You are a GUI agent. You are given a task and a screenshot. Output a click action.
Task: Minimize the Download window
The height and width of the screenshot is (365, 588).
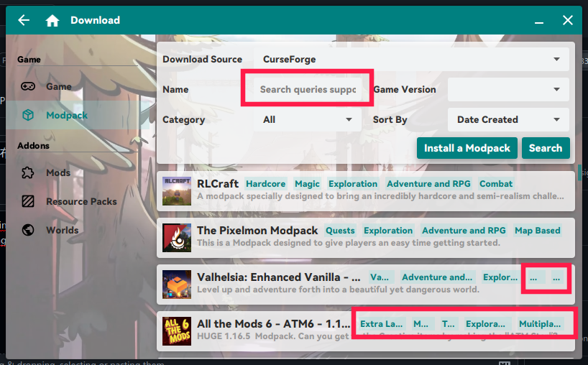539,22
